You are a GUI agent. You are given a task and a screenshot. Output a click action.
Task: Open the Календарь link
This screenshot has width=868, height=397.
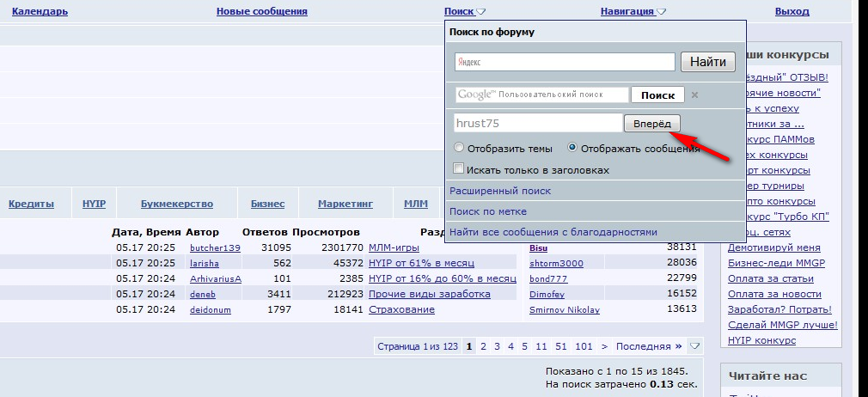pyautogui.click(x=40, y=12)
